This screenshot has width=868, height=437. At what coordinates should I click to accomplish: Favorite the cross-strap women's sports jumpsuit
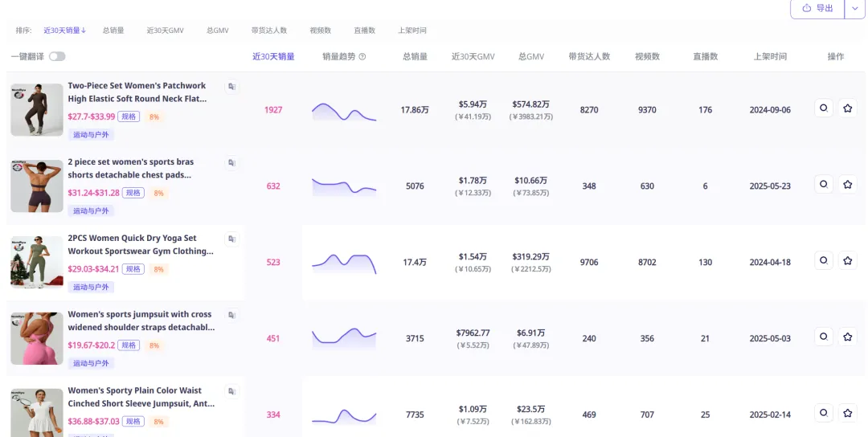[848, 337]
